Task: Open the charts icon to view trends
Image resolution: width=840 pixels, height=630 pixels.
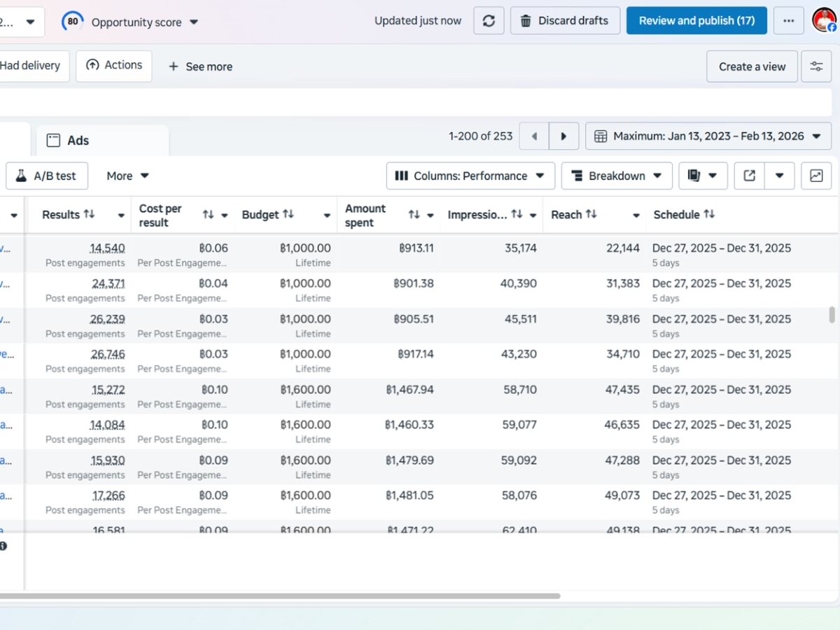Action: pyautogui.click(x=816, y=176)
